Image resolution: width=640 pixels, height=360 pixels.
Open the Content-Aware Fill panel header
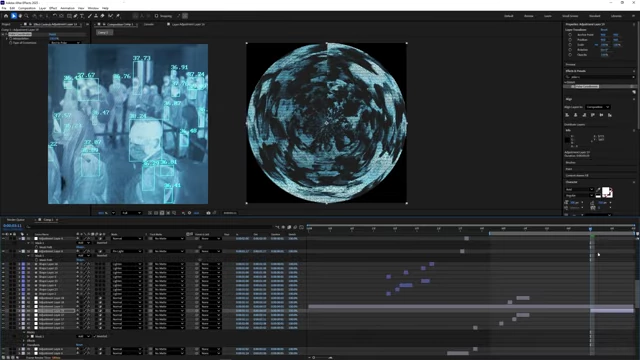(577, 176)
